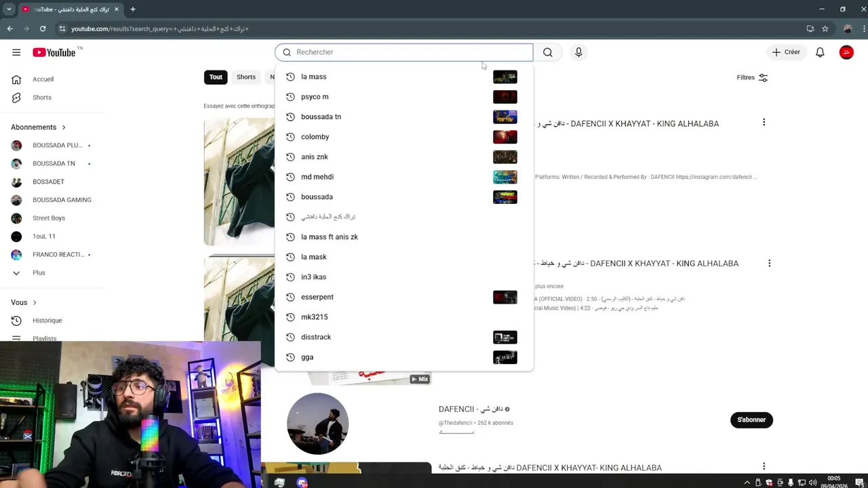Click the address bar URL
The width and height of the screenshot is (868, 488).
pos(160,29)
